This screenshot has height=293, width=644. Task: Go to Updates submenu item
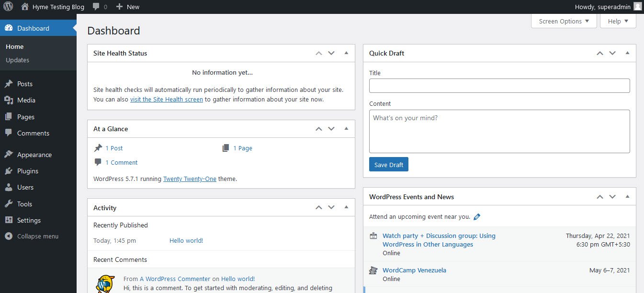18,60
